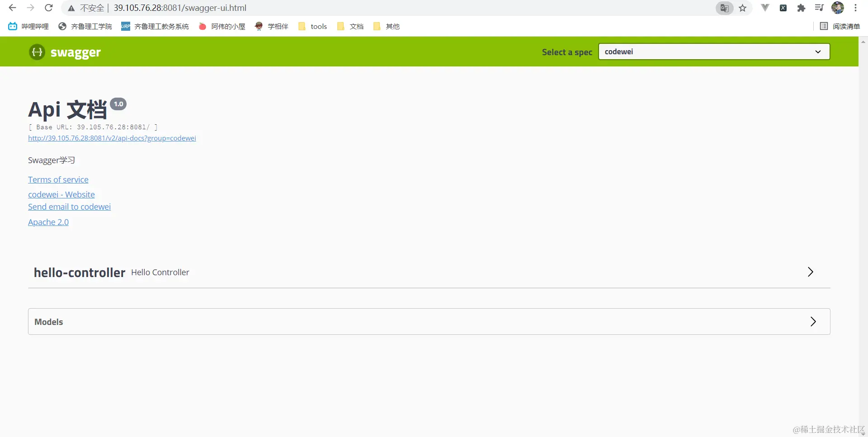Viewport: 868px width, 437px height.
Task: Open the Google Translate page icon
Action: pos(724,8)
